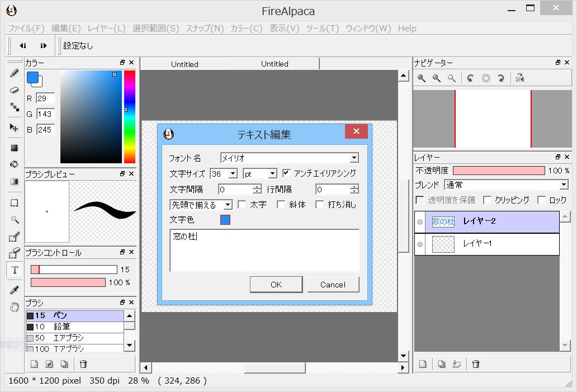The height and width of the screenshot is (392, 577).
Task: Select the Bucket fill tool
Action: click(x=14, y=164)
